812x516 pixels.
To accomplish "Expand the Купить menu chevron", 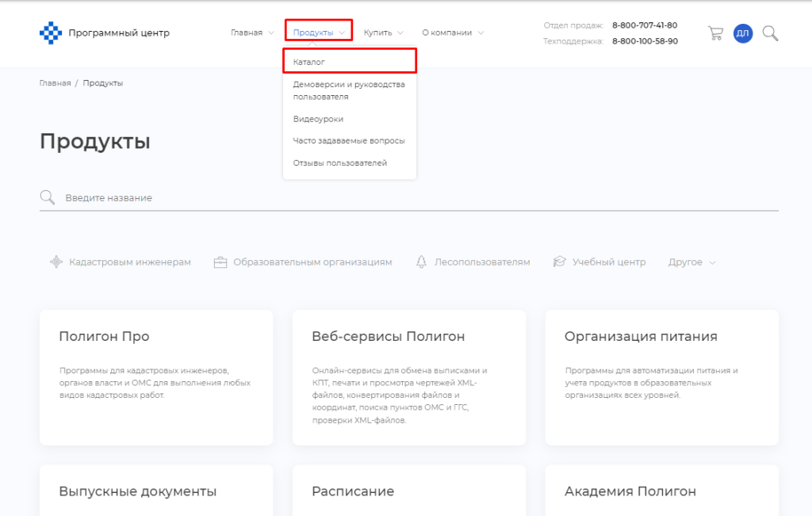I will (400, 32).
